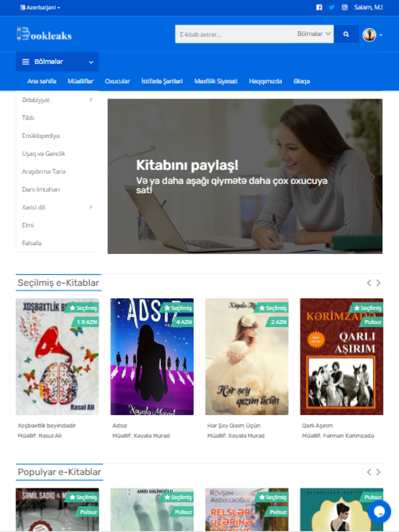Viewport: 399px width, 532px height.
Task: Expand the blue Bölmələr category menu
Action: 57,62
